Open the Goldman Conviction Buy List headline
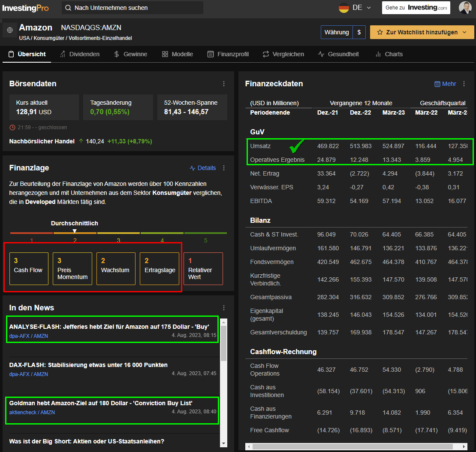 [100, 403]
